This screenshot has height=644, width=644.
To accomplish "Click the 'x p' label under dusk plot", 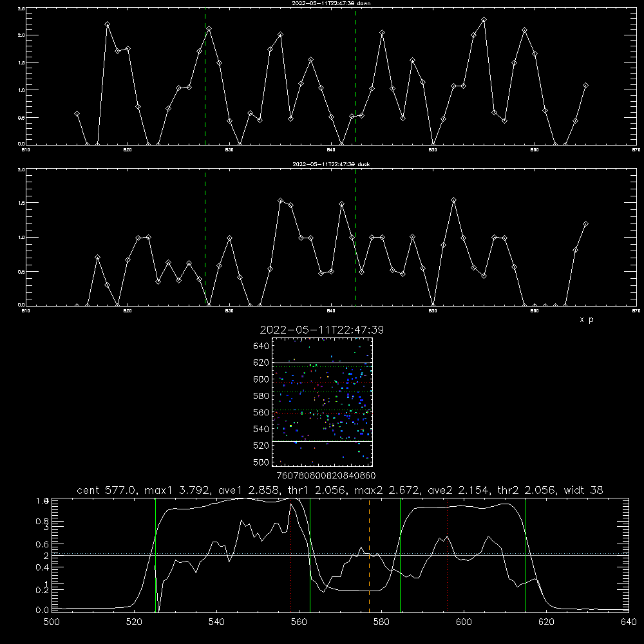I will click(587, 319).
